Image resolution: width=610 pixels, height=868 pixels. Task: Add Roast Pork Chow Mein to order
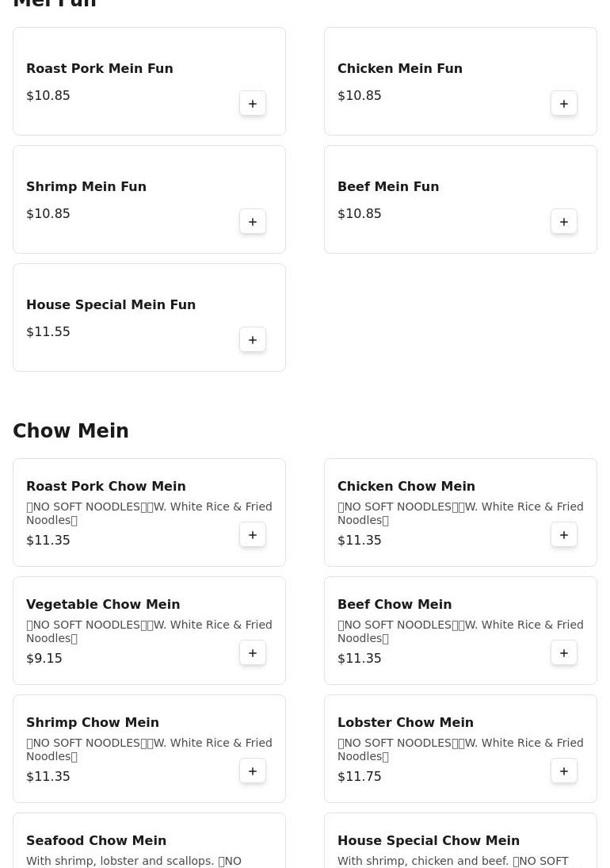pos(253,535)
